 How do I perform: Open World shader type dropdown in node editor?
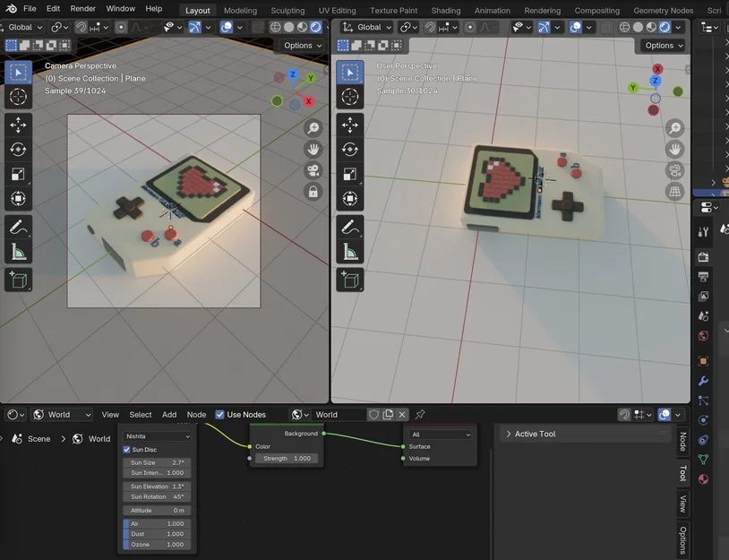(x=62, y=415)
